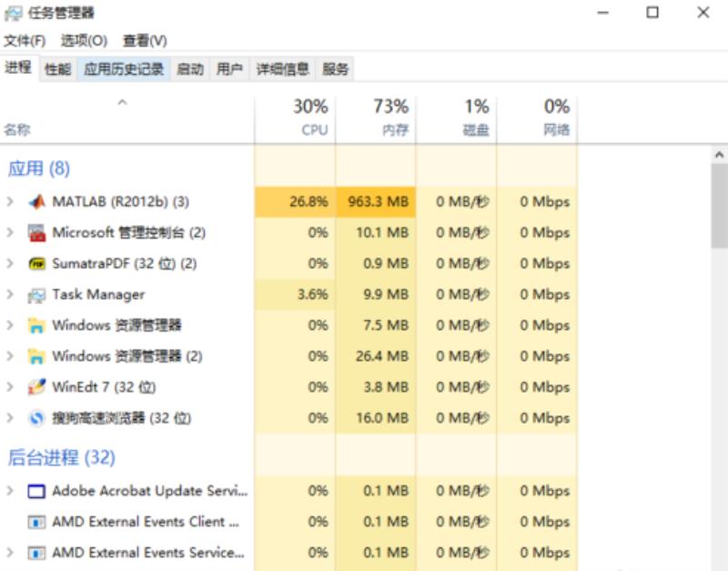Image resolution: width=728 pixels, height=571 pixels.
Task: Click the vertical scrollbar thumb
Action: pyautogui.click(x=719, y=206)
